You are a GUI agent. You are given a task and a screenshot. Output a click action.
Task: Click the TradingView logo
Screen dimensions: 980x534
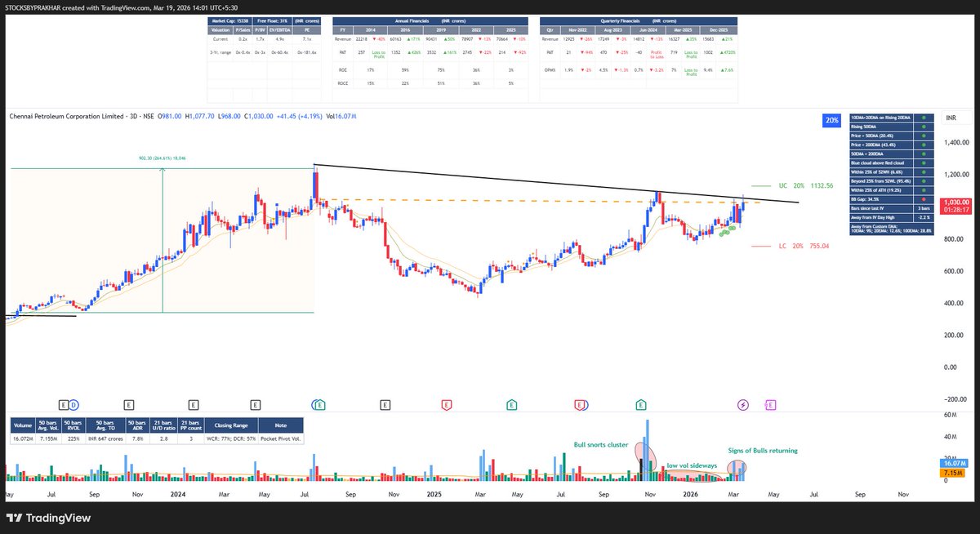tap(48, 518)
